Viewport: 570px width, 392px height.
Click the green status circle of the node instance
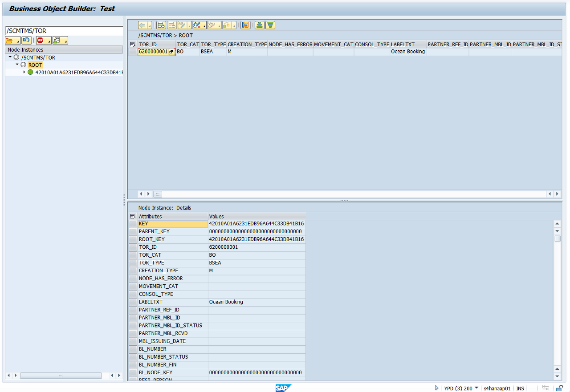point(30,72)
